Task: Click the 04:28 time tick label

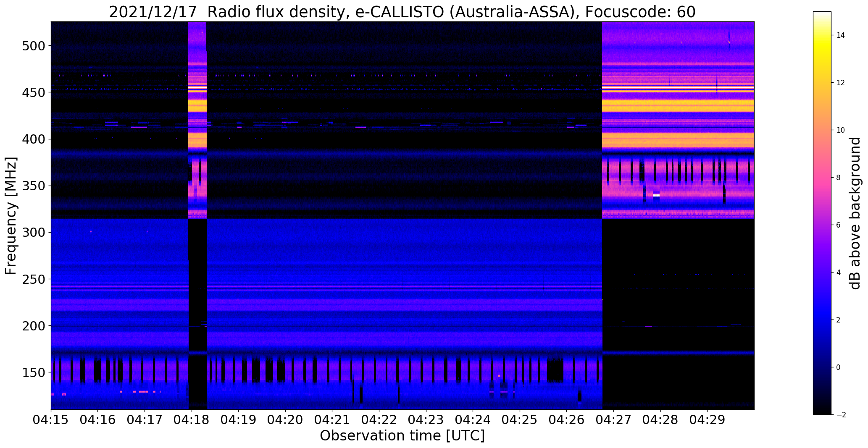Action: pos(661,419)
